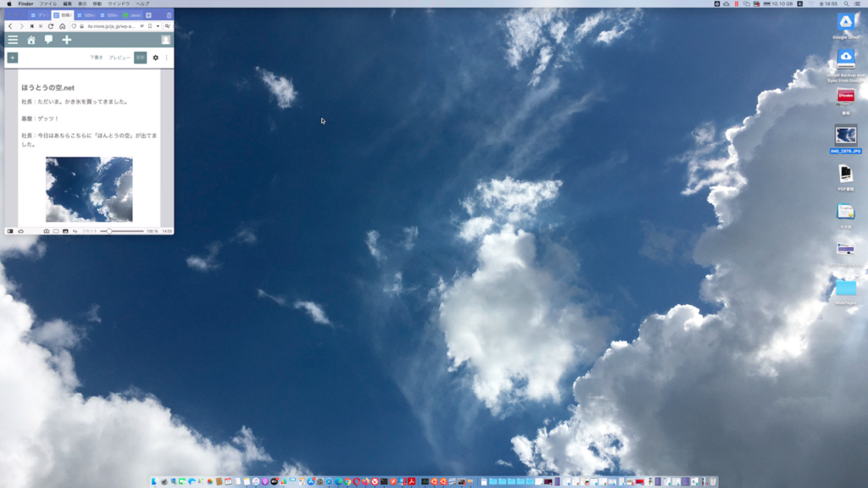The image size is (868, 488).
Task: Open the Google Drive desktop icon
Action: 845,22
